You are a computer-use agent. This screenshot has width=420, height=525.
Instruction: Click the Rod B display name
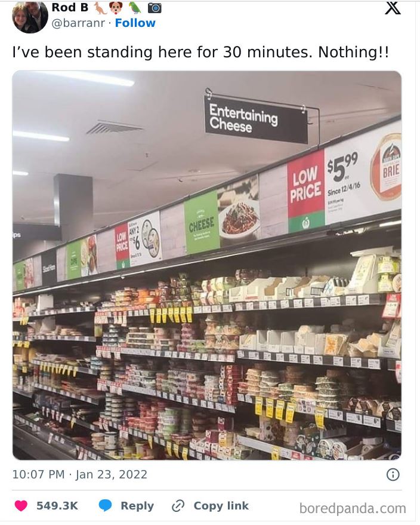coord(70,8)
